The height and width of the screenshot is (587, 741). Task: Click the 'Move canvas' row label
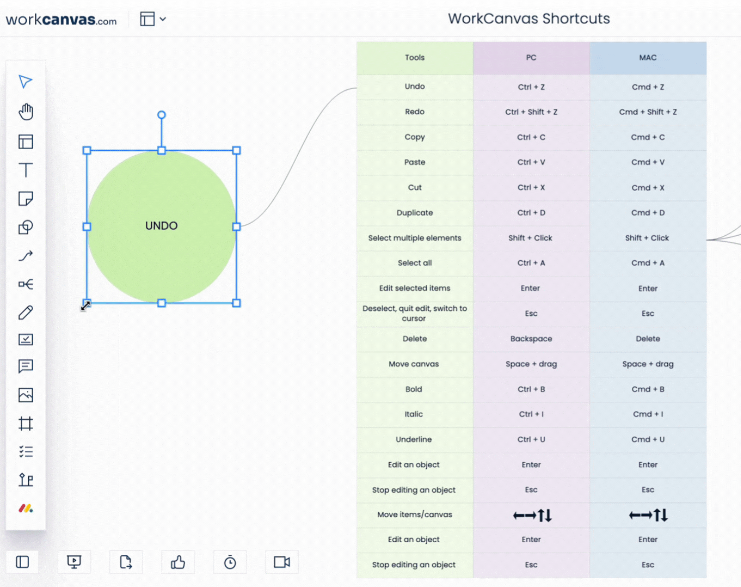click(x=414, y=364)
